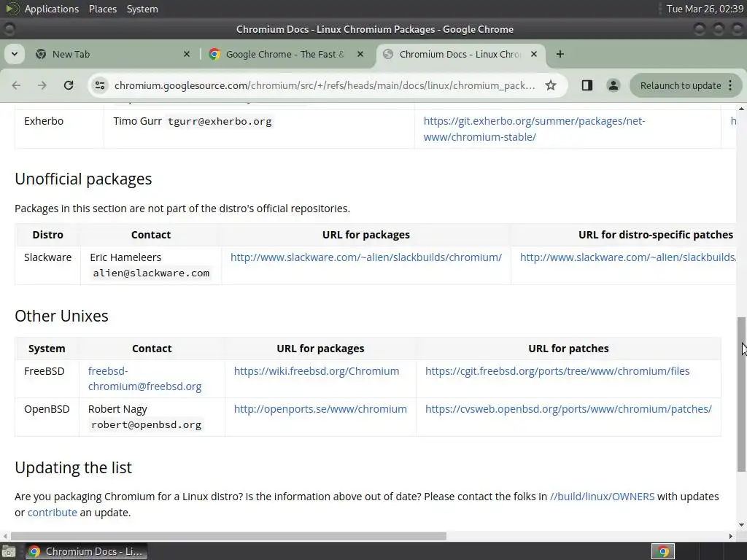The height and width of the screenshot is (560, 747).
Task: Click the contribute link
Action: (52, 513)
